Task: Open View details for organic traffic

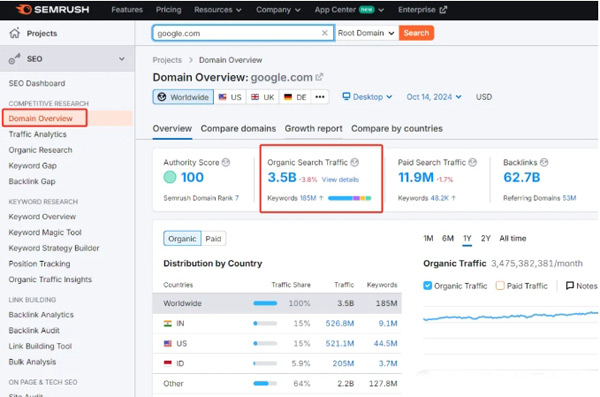Action: click(340, 180)
